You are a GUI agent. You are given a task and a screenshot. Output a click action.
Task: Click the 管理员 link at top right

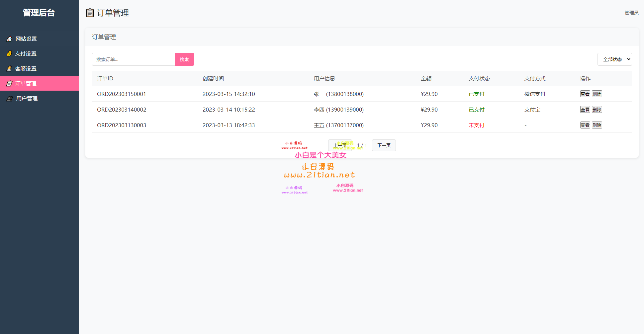(631, 13)
